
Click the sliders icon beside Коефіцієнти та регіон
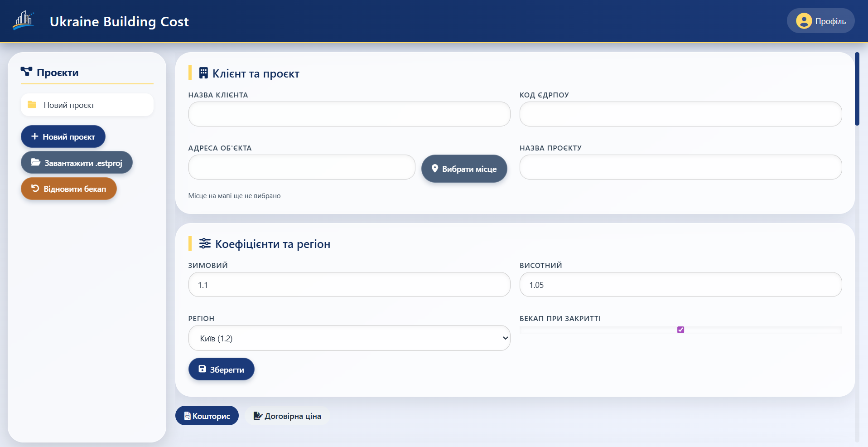(x=205, y=243)
